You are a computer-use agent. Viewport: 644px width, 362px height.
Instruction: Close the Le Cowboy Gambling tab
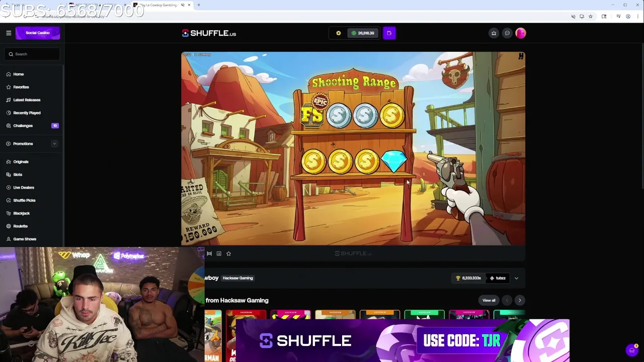coord(189,5)
